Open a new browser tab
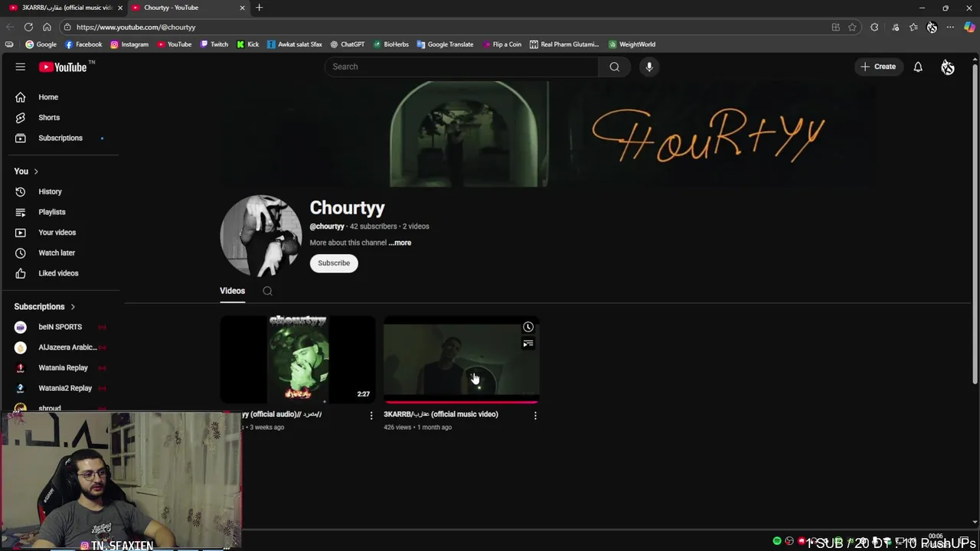980x551 pixels. (x=260, y=8)
